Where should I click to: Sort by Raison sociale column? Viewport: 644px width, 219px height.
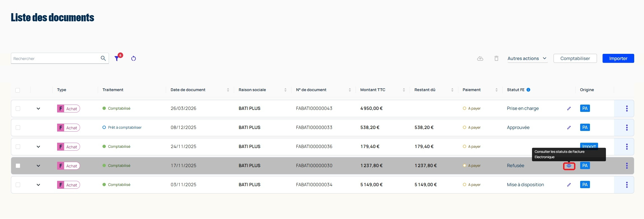pos(285,90)
